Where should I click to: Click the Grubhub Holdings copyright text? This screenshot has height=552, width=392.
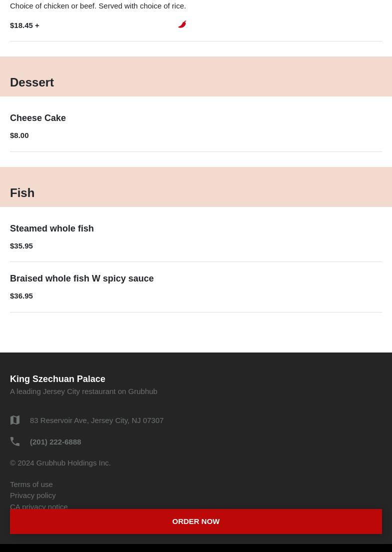pos(60,463)
